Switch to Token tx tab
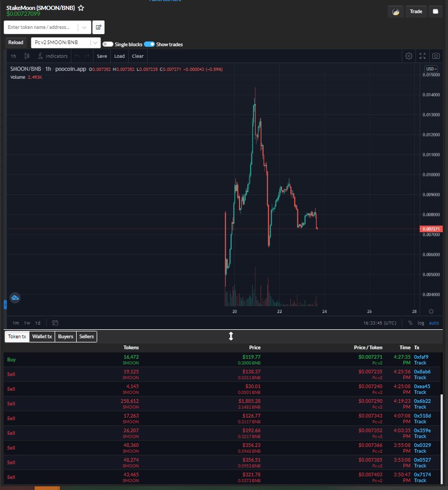The width and height of the screenshot is (448, 490). (x=17, y=337)
